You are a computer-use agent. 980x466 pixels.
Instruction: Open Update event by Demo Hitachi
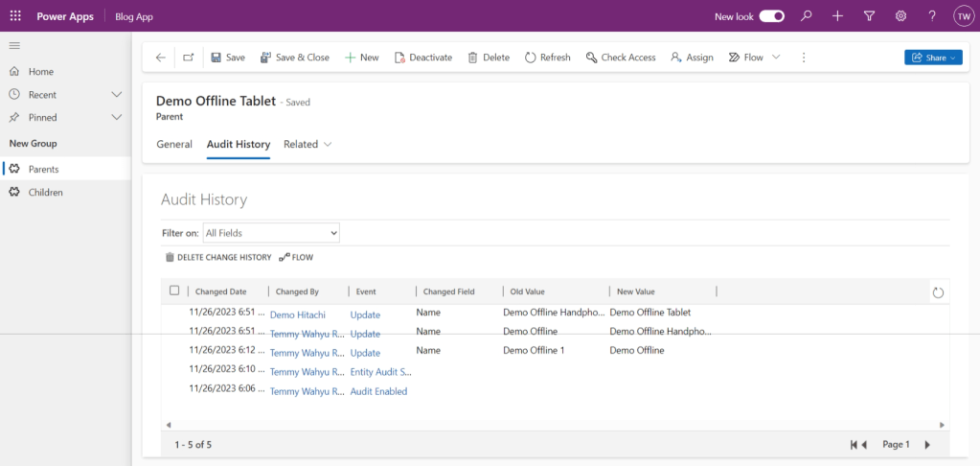point(365,315)
